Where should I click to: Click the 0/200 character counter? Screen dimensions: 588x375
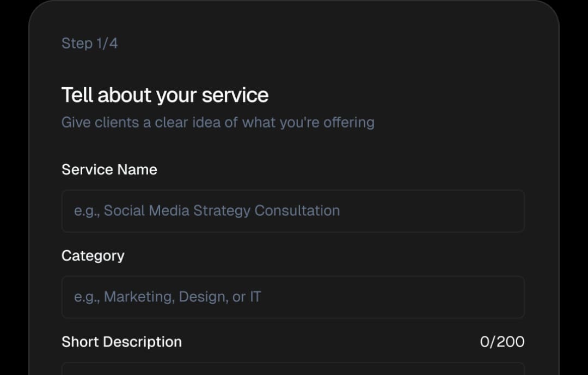point(503,342)
